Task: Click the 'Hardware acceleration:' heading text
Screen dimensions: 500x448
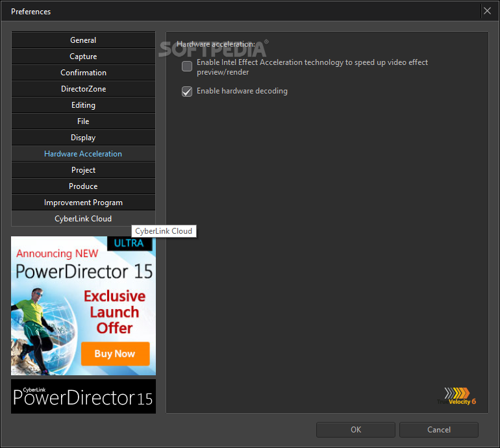Action: [x=216, y=44]
